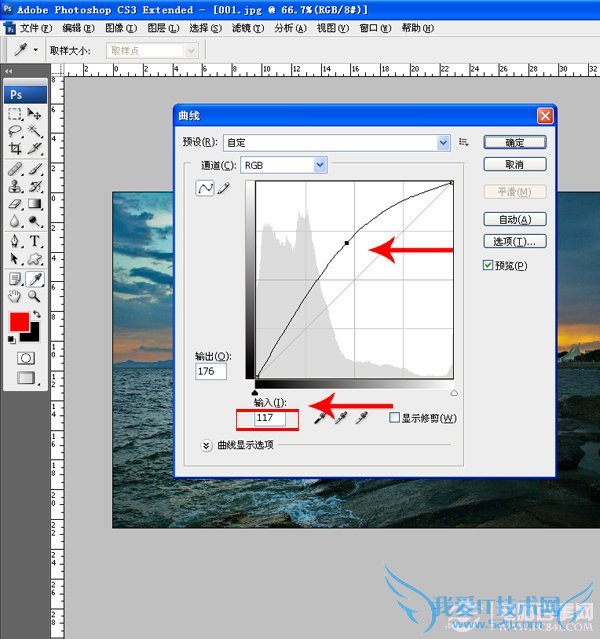Pick the black point eyedropper

point(320,418)
